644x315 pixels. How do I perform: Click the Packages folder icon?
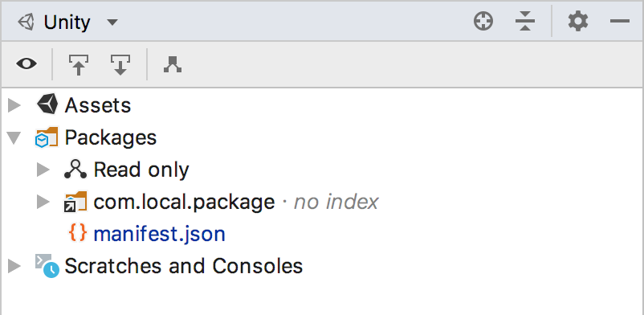47,137
